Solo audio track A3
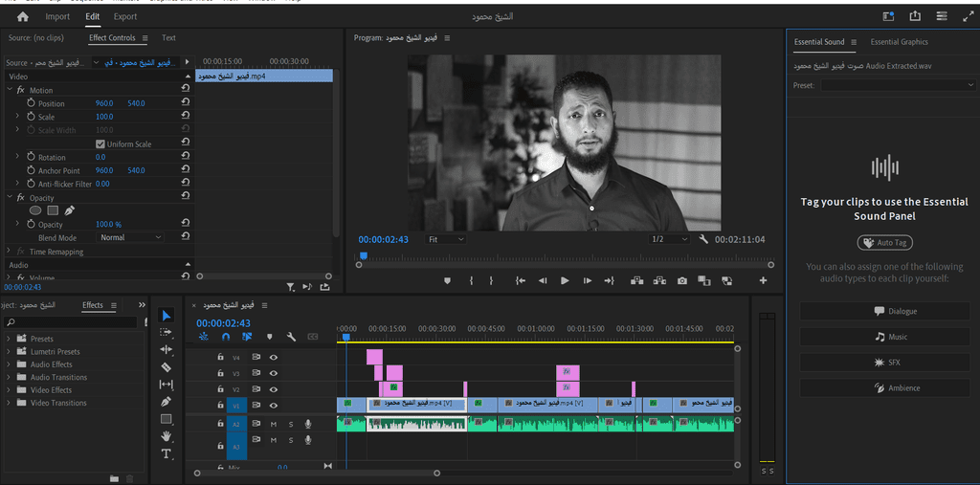Screen dimensions: 980x485 [x=291, y=440]
